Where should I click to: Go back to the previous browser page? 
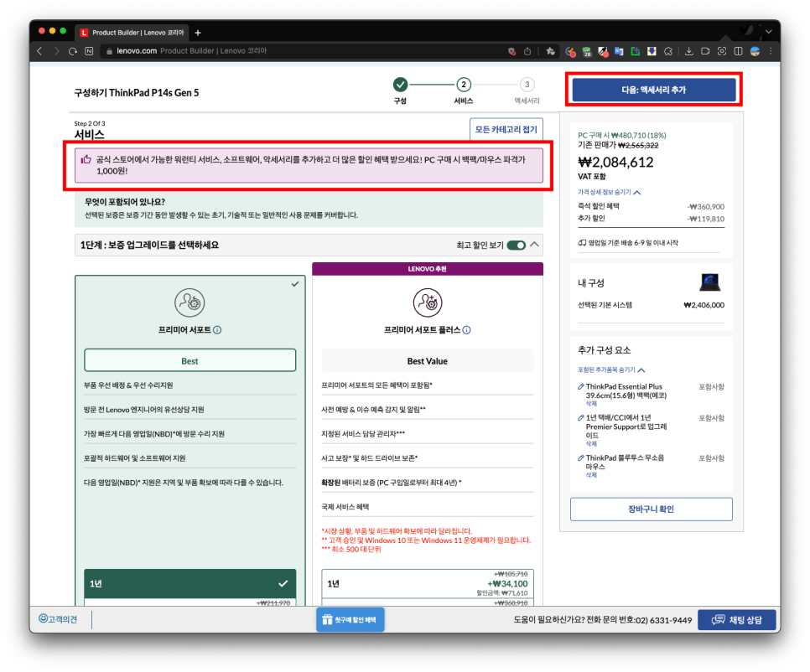(x=39, y=51)
